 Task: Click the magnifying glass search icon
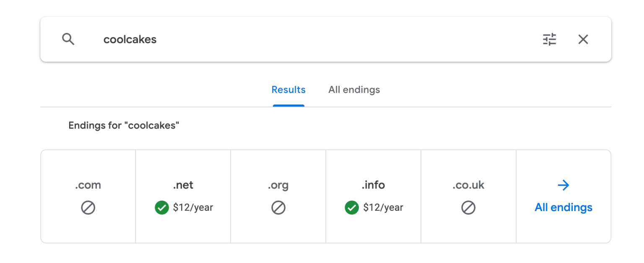point(68,39)
